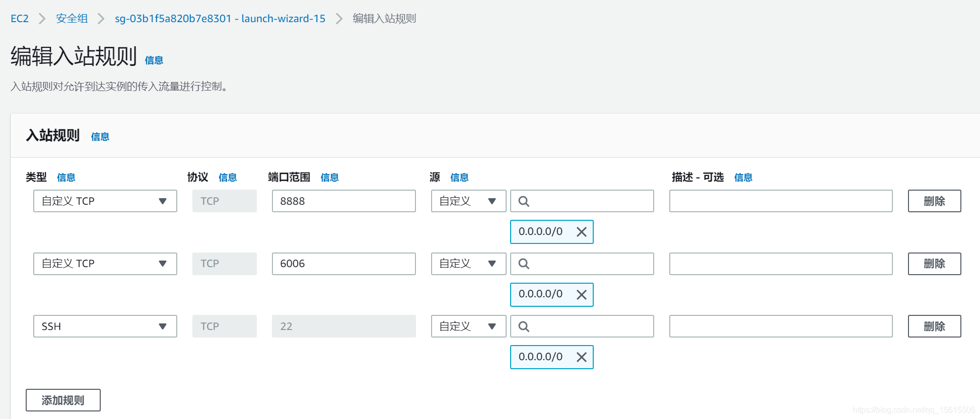Click the current breadcrumb text 编辑入站规则
The width and height of the screenshot is (980, 419).
384,19
